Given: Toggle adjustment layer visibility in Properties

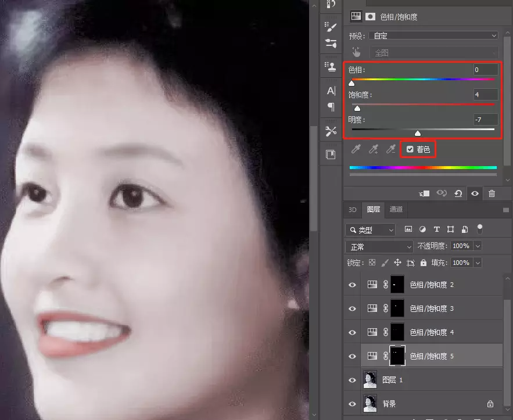Looking at the screenshot, I should coord(475,193).
